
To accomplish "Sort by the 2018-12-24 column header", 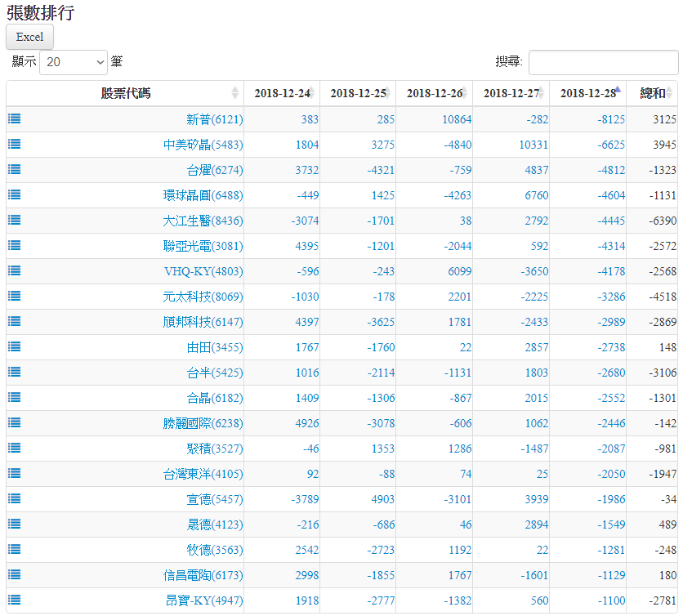I will pyautogui.click(x=282, y=93).
